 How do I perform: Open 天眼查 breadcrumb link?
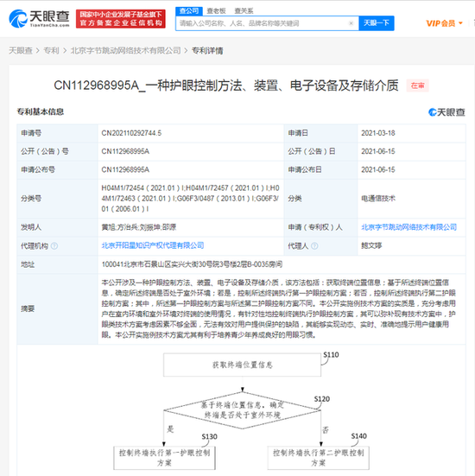[x=21, y=50]
